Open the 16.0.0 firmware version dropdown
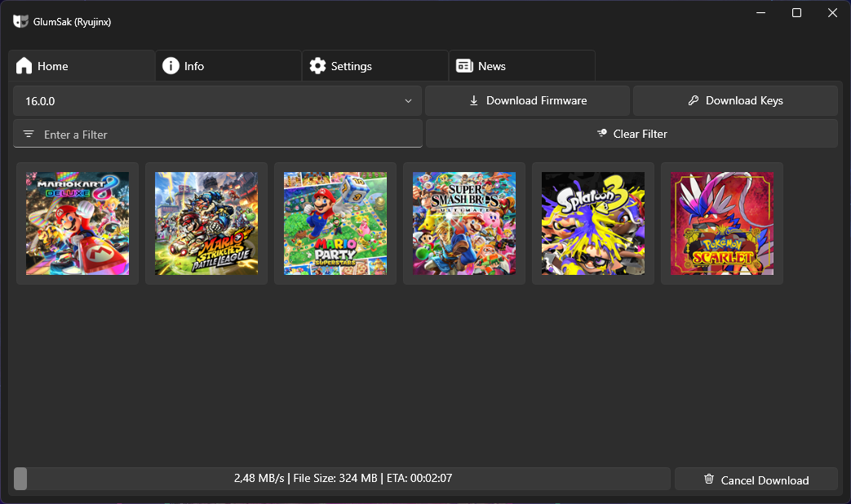Viewport: 851px width, 504px height. pos(217,101)
